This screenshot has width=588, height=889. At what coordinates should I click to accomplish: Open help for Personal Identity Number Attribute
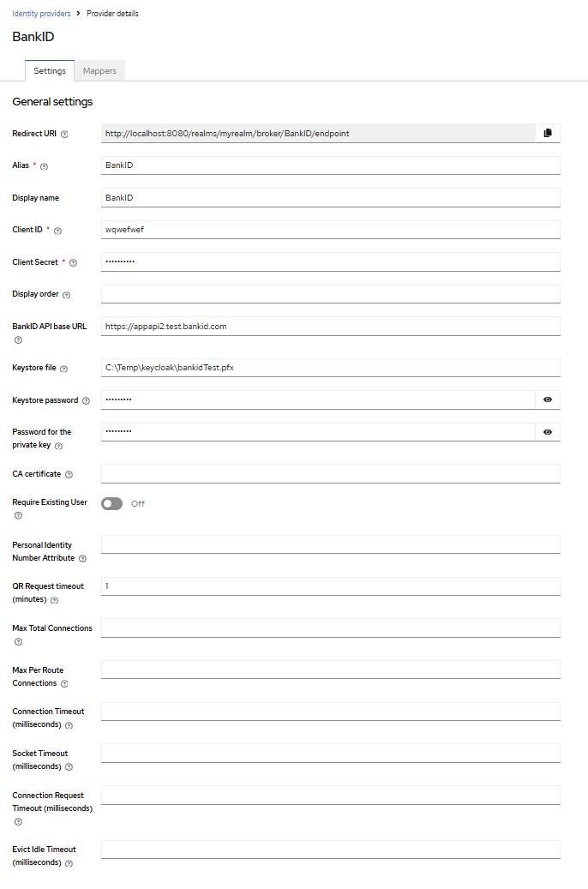pyautogui.click(x=82, y=558)
